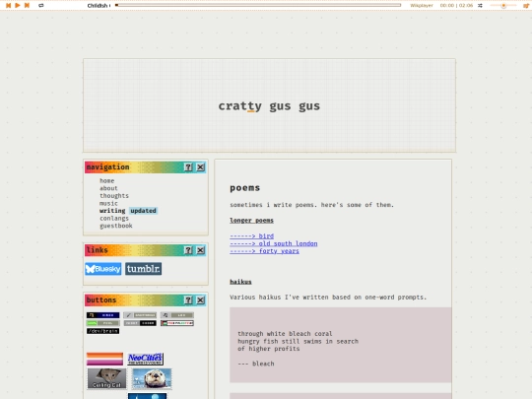This screenshot has width=532, height=399.
Task: Close the navigation panel
Action: click(x=201, y=166)
